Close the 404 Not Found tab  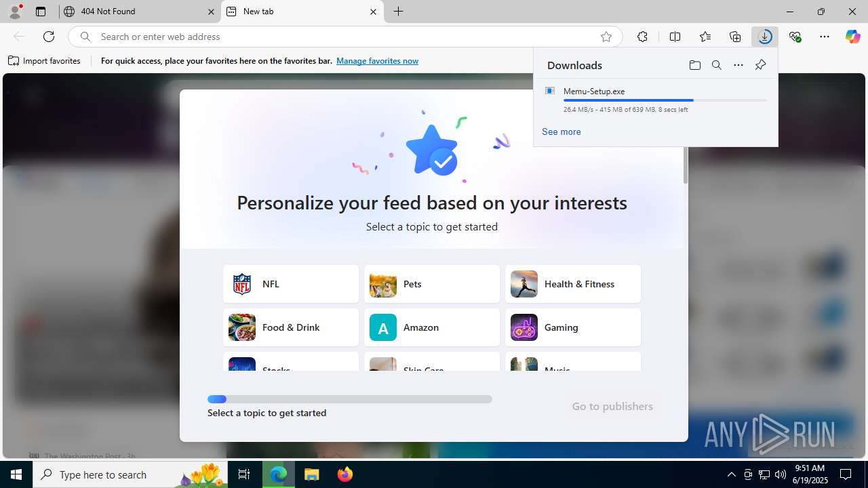tap(211, 12)
